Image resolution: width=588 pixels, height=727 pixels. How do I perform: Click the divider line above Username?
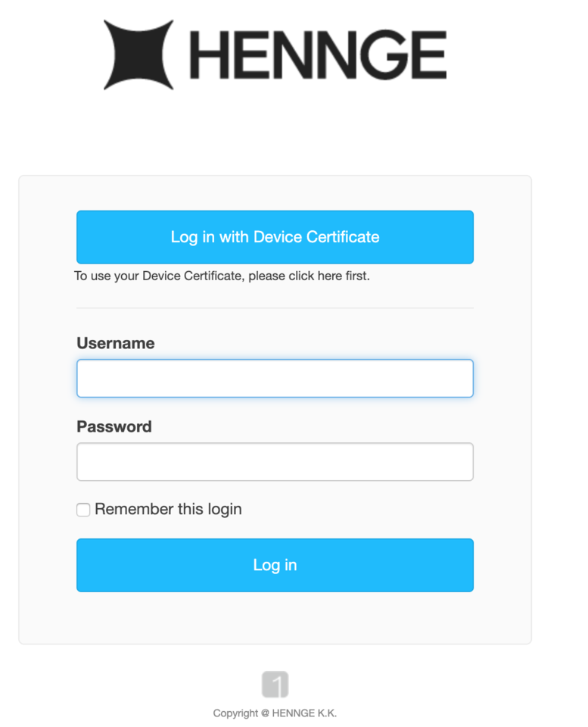275,308
